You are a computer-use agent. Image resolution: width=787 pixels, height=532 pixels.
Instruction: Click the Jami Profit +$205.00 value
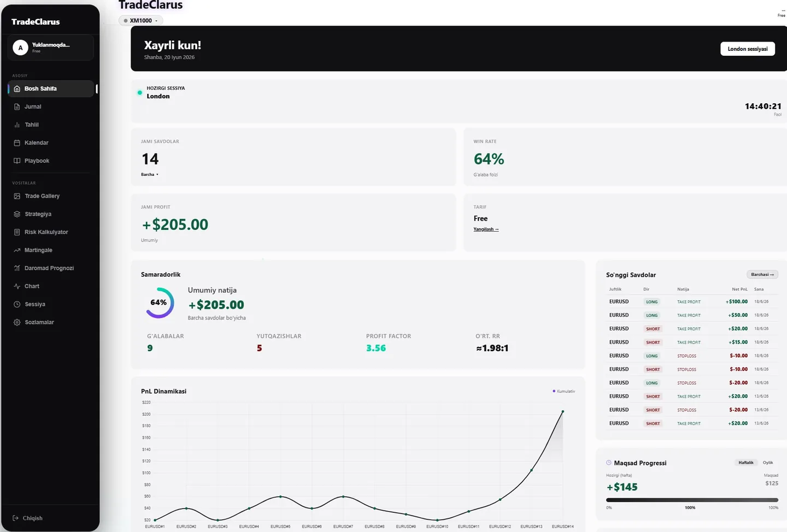coord(175,224)
